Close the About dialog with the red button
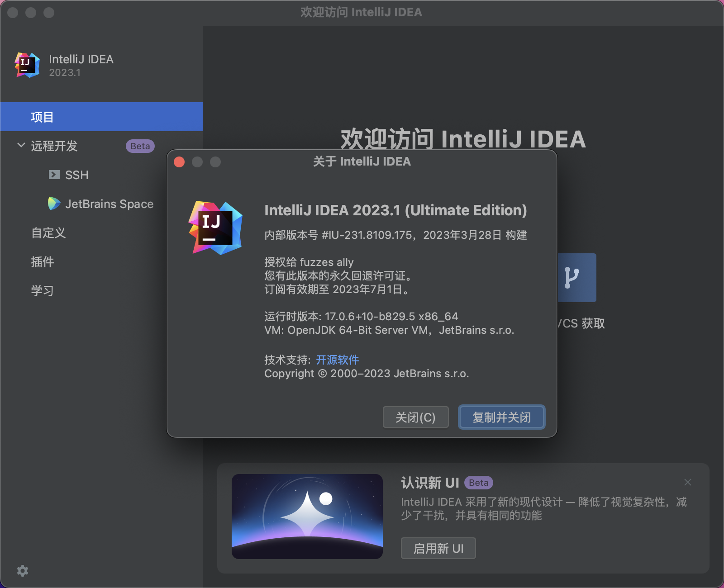Viewport: 724px width, 588px height. [179, 162]
